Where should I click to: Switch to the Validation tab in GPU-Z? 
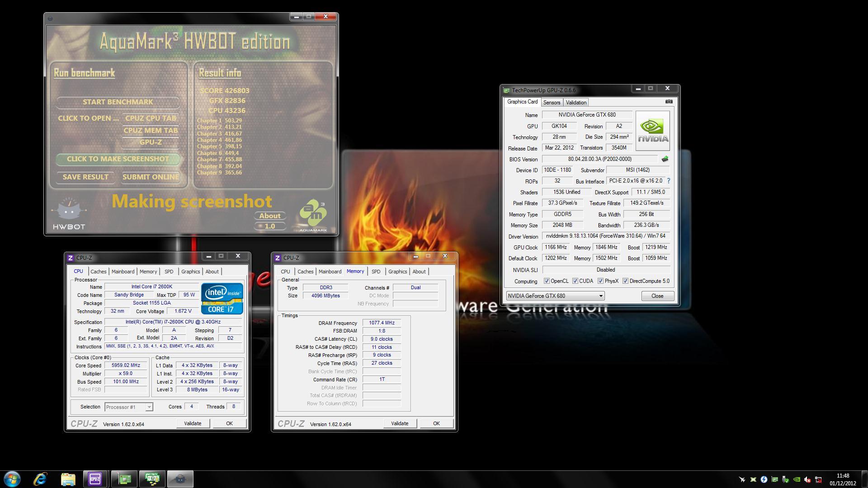tap(576, 103)
